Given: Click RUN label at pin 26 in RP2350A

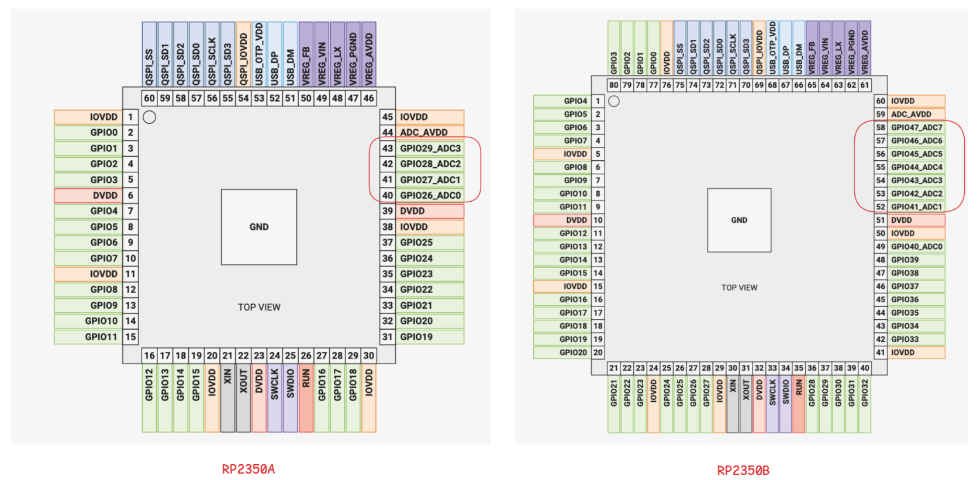Looking at the screenshot, I should pos(306,398).
